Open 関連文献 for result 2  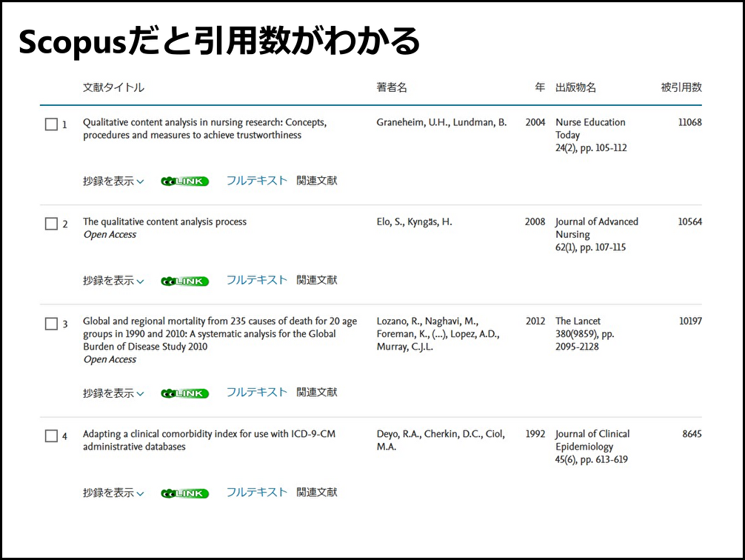coord(316,280)
